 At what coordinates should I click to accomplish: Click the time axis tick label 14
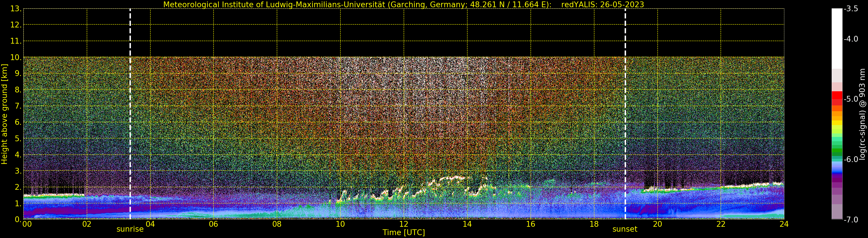[x=467, y=224]
